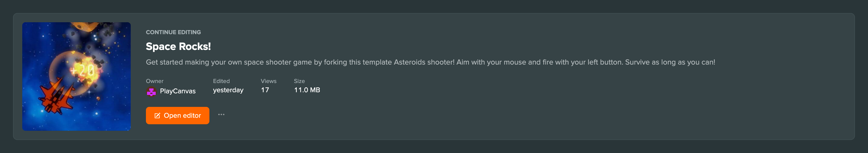
Task: Click the 11.0 MB size value
Action: 307,90
